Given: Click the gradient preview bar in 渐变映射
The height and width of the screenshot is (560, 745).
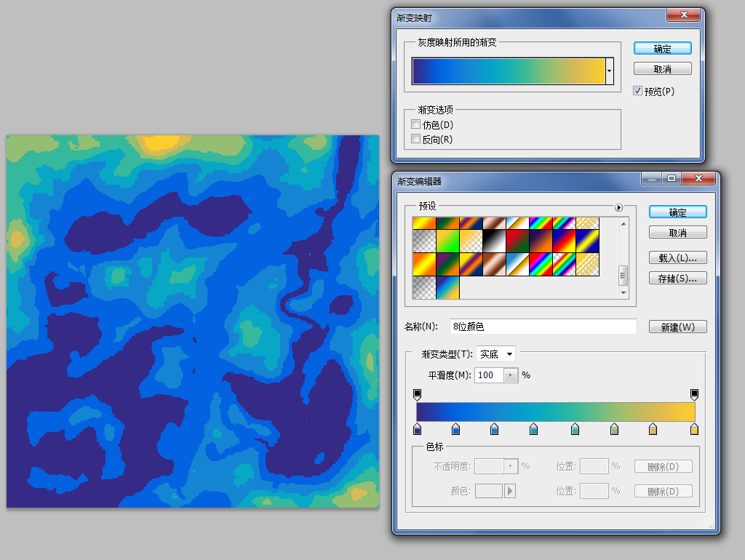Looking at the screenshot, I should [x=509, y=71].
